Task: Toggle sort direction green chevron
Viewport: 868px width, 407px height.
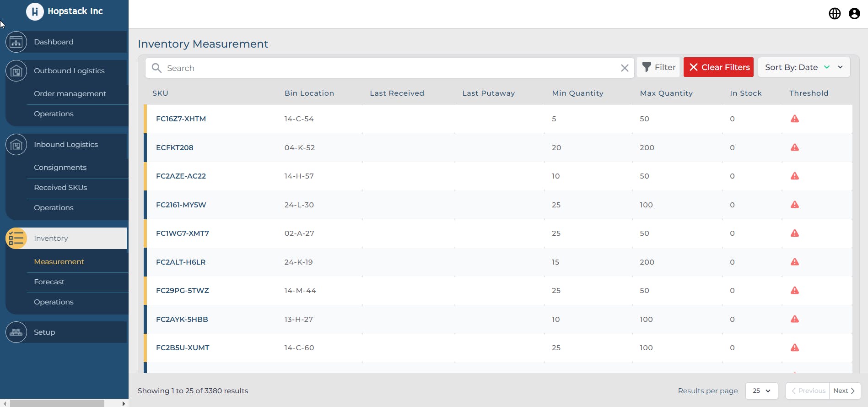Action: pos(827,67)
